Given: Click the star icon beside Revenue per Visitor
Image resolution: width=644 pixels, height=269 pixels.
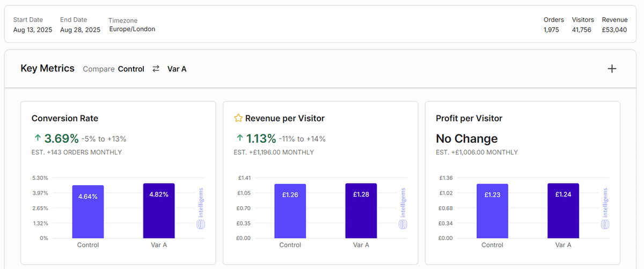Looking at the screenshot, I should 238,118.
